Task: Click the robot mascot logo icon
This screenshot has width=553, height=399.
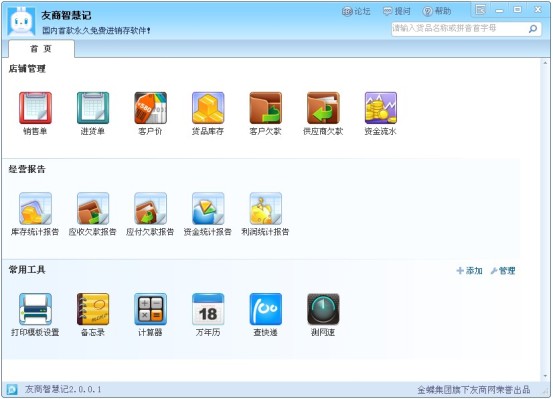Action: (x=22, y=21)
